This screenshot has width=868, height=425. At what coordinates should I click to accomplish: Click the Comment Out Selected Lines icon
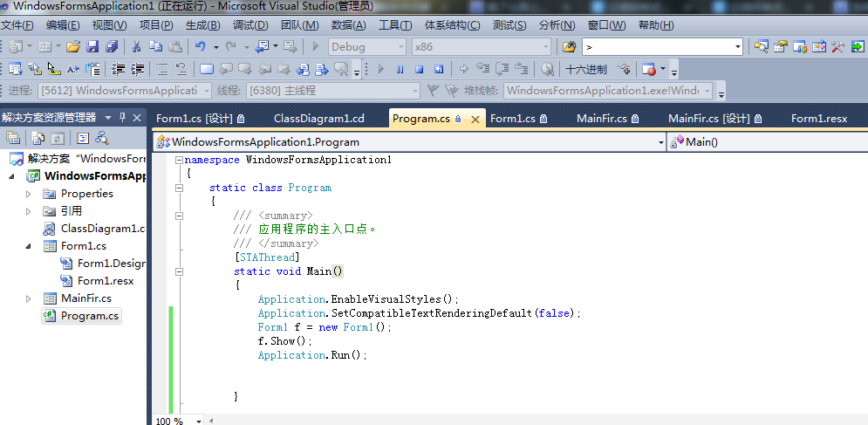pyautogui.click(x=162, y=69)
